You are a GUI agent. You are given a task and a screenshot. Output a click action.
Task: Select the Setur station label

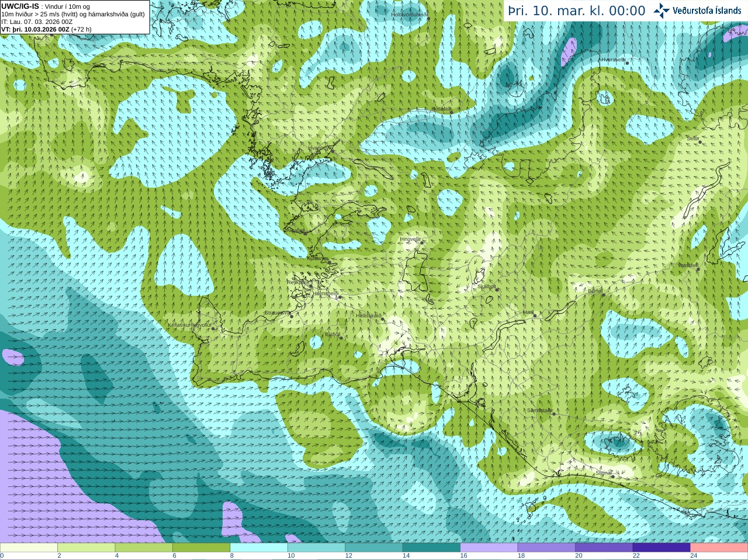[x=692, y=139]
